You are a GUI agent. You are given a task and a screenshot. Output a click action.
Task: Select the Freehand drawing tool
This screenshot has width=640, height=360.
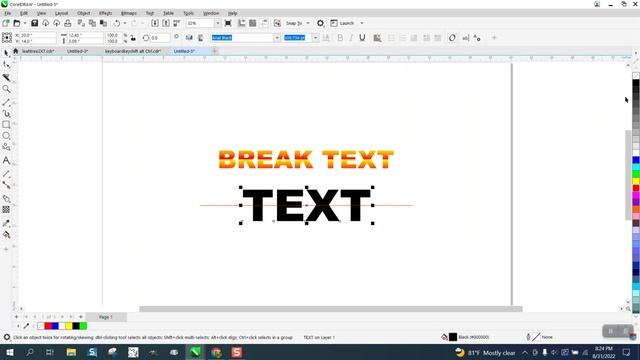point(6,102)
